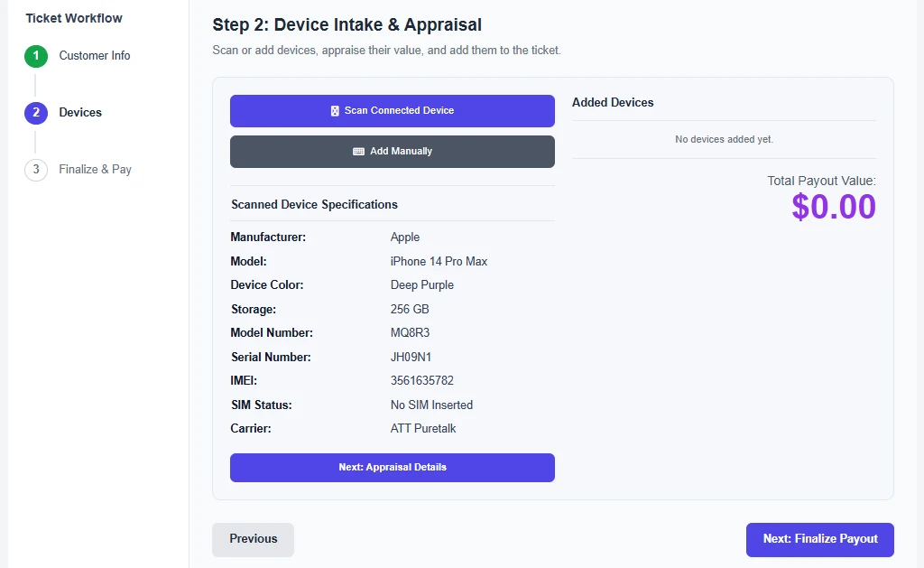
Task: Click the Add Manually button
Action: [x=393, y=152]
